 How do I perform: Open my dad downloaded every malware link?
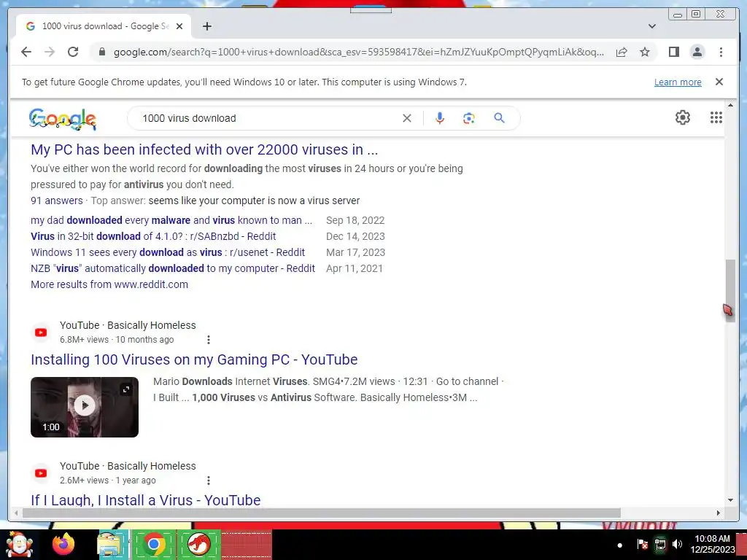click(171, 220)
